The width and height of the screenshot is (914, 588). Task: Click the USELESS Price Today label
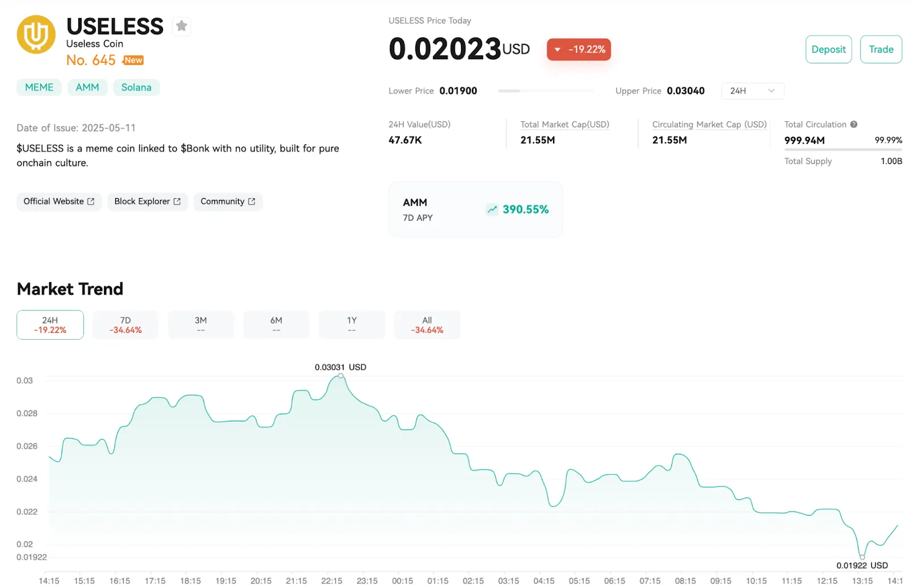430,21
